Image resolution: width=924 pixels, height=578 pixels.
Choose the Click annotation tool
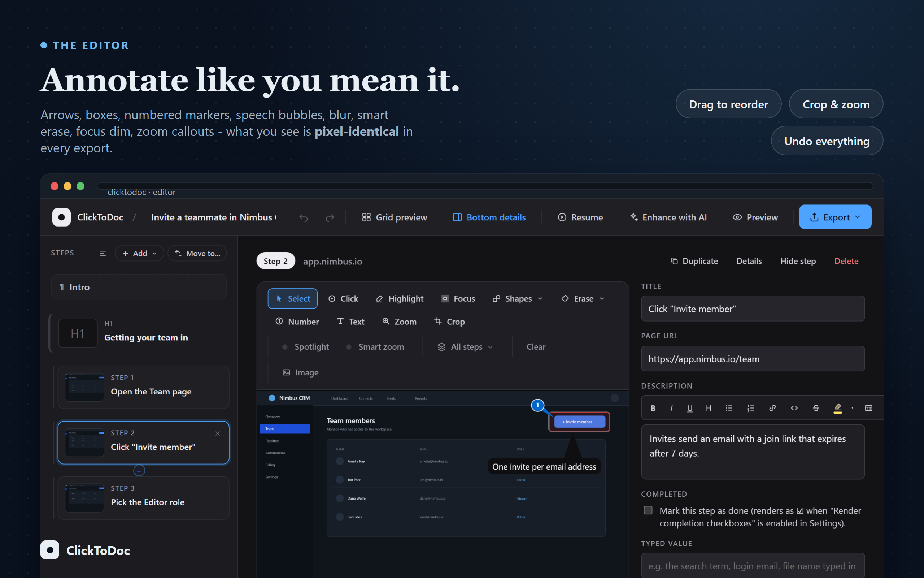[343, 298]
